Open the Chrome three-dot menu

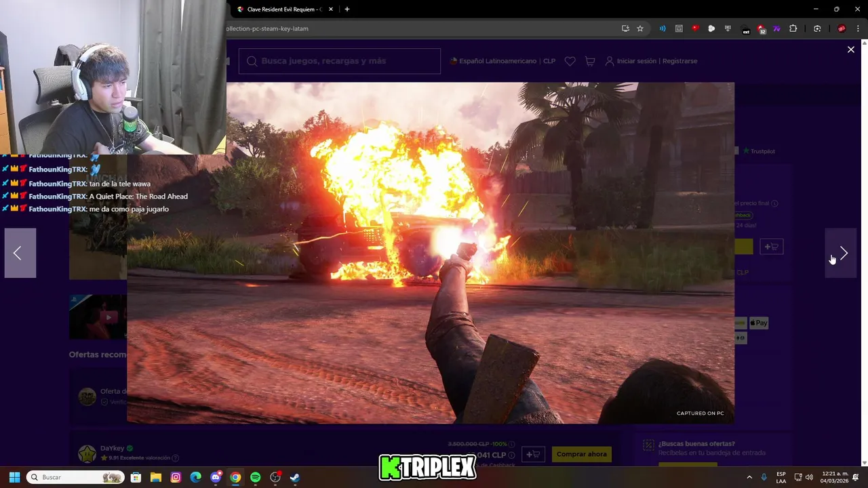(x=858, y=28)
